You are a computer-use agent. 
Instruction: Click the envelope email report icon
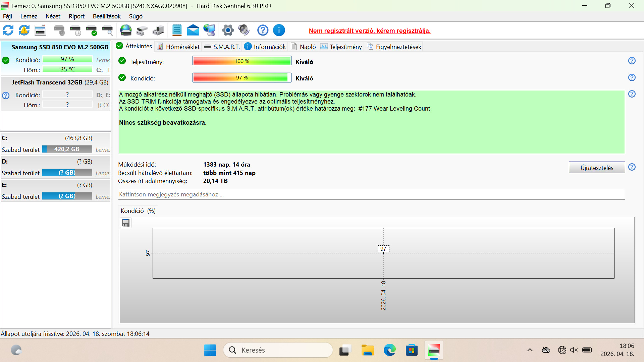coord(193,31)
